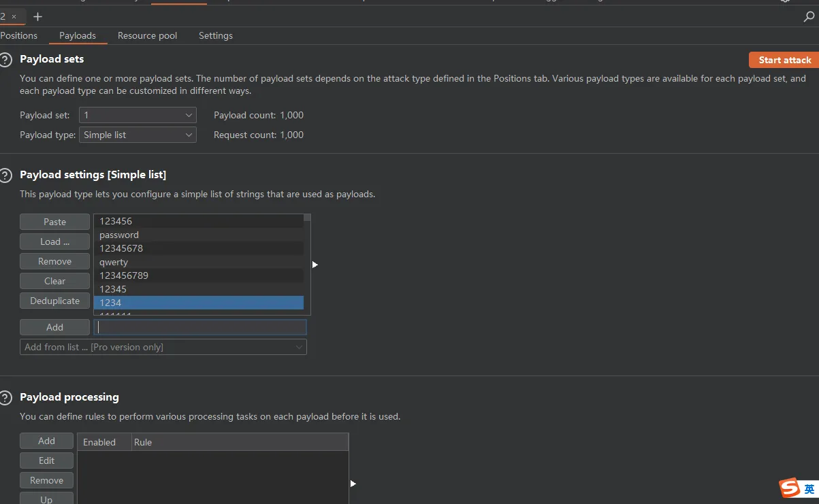Select payload qwerty in the list
This screenshot has width=819, height=504.
[x=198, y=262]
